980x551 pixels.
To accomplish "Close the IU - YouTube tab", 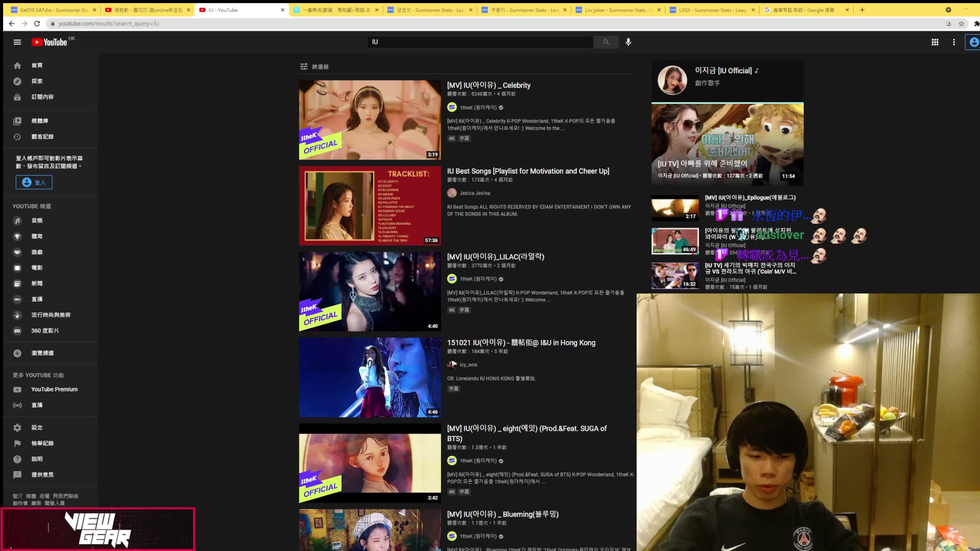I will [283, 10].
